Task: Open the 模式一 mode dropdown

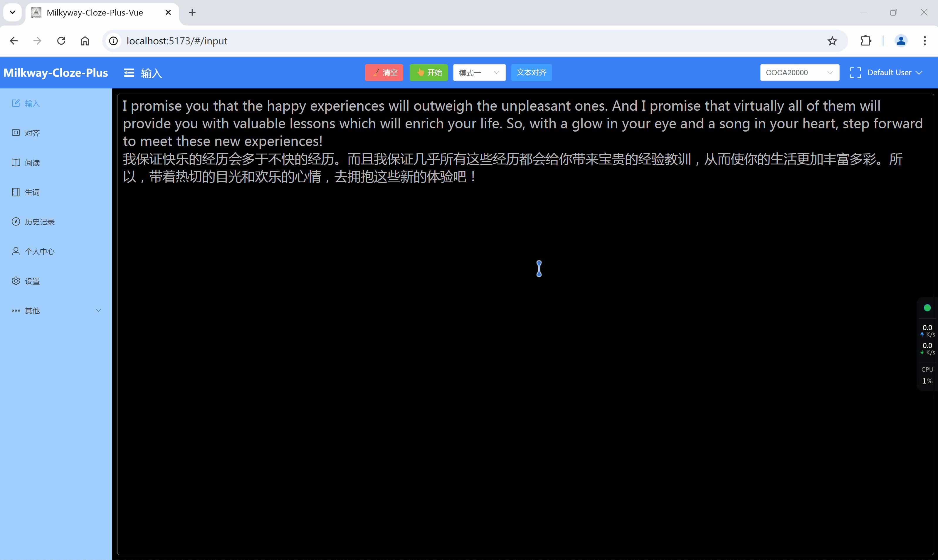Action: [479, 73]
